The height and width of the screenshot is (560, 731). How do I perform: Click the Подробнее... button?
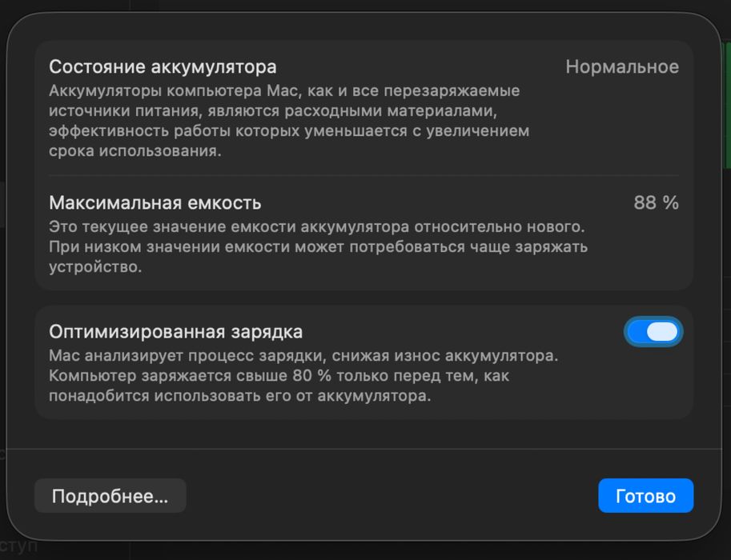click(x=110, y=496)
